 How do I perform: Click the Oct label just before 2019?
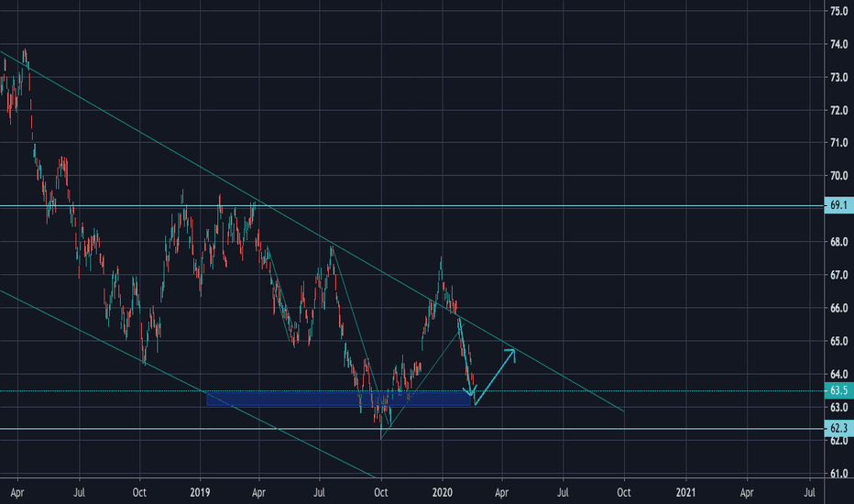point(139,493)
